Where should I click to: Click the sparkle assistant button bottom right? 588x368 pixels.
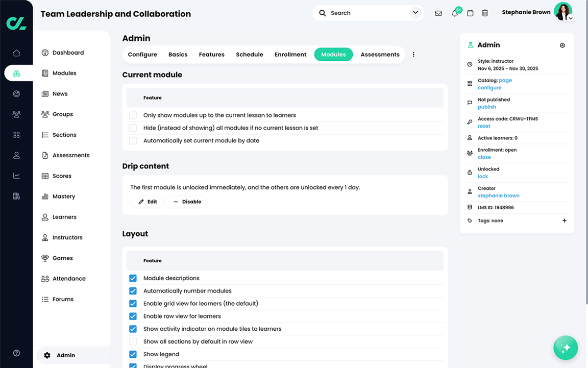click(566, 348)
